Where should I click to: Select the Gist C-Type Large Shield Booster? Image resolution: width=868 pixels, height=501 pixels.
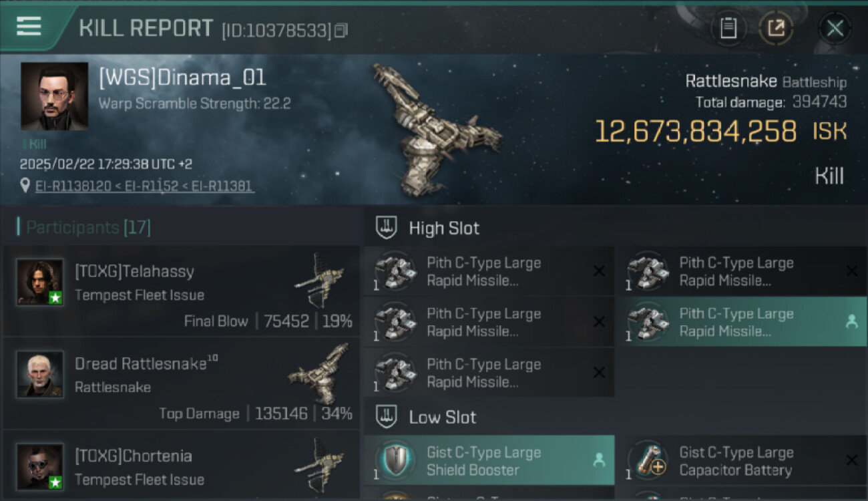click(489, 460)
